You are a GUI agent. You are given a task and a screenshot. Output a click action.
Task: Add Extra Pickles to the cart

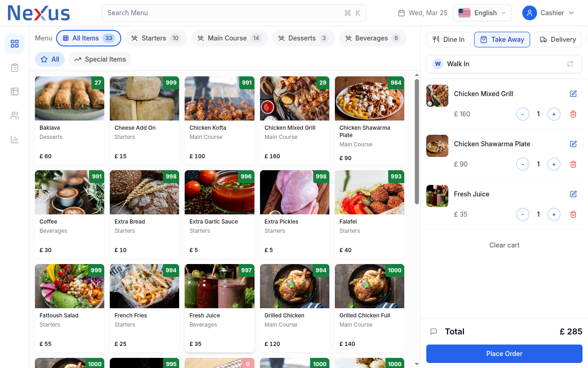294,214
